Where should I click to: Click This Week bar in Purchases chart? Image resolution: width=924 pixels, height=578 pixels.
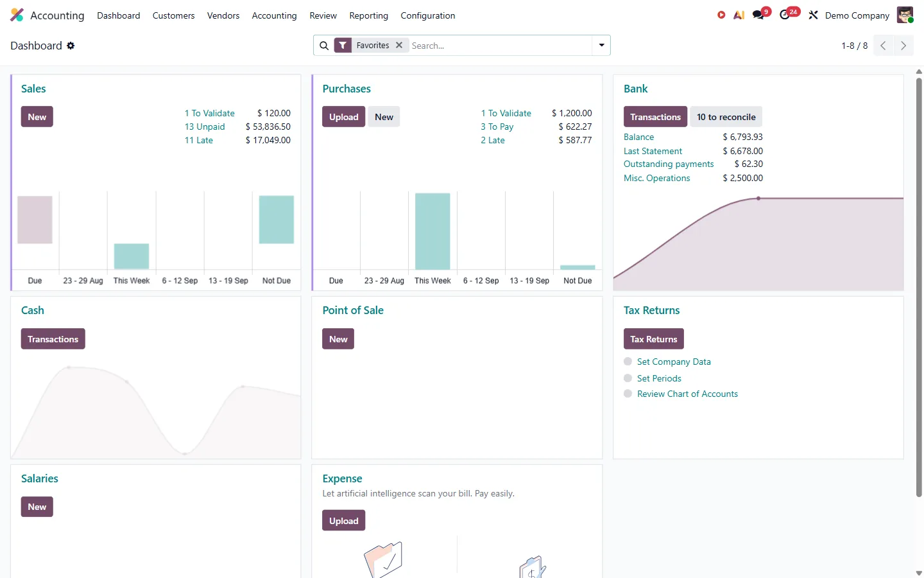432,231
